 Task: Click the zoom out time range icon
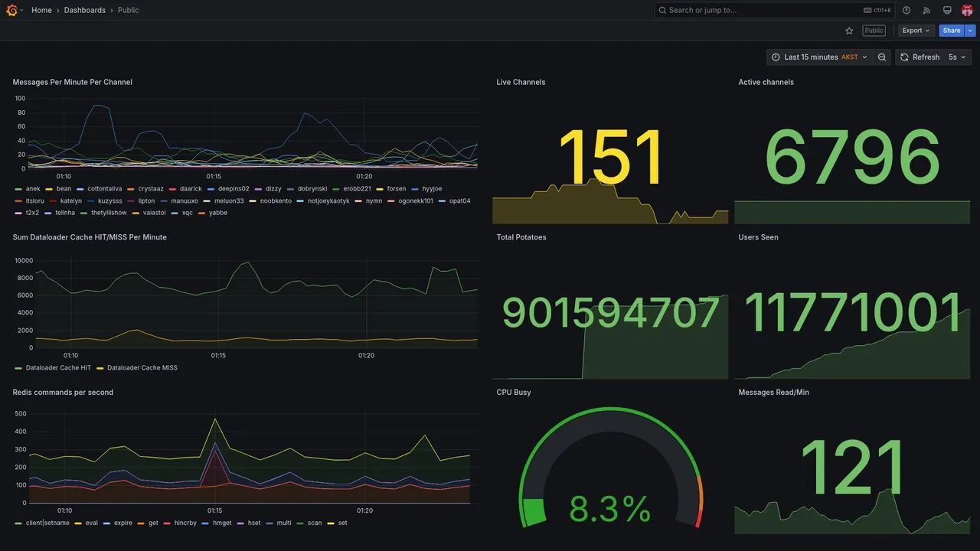(882, 57)
